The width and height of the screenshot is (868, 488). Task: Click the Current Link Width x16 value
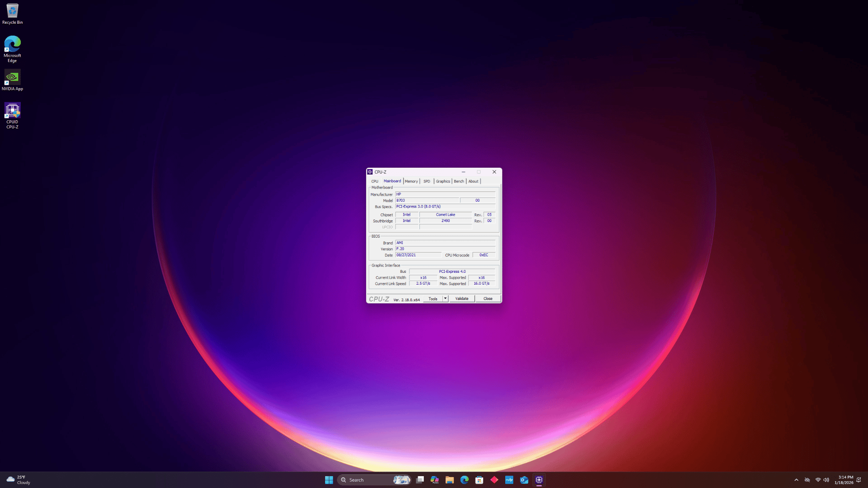423,278
